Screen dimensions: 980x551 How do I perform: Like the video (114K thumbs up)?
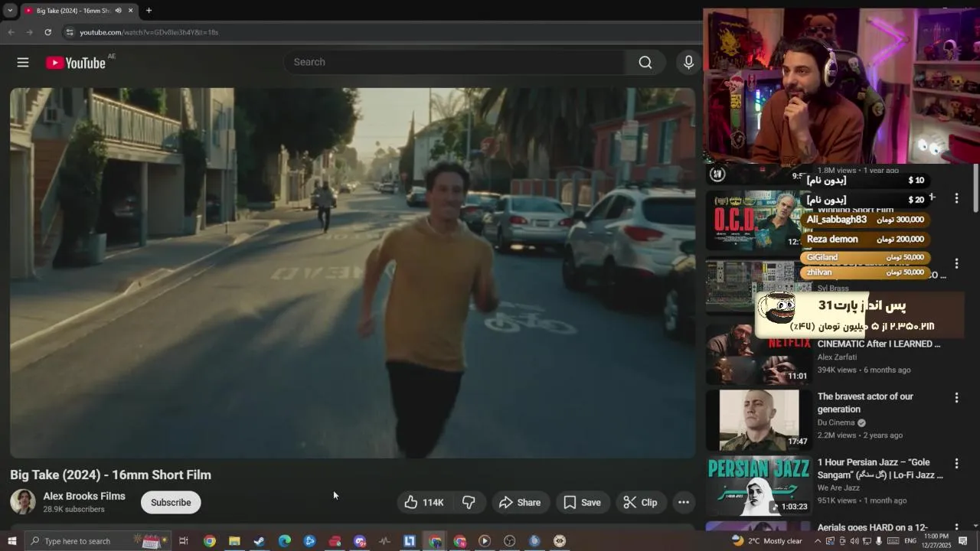coord(424,502)
